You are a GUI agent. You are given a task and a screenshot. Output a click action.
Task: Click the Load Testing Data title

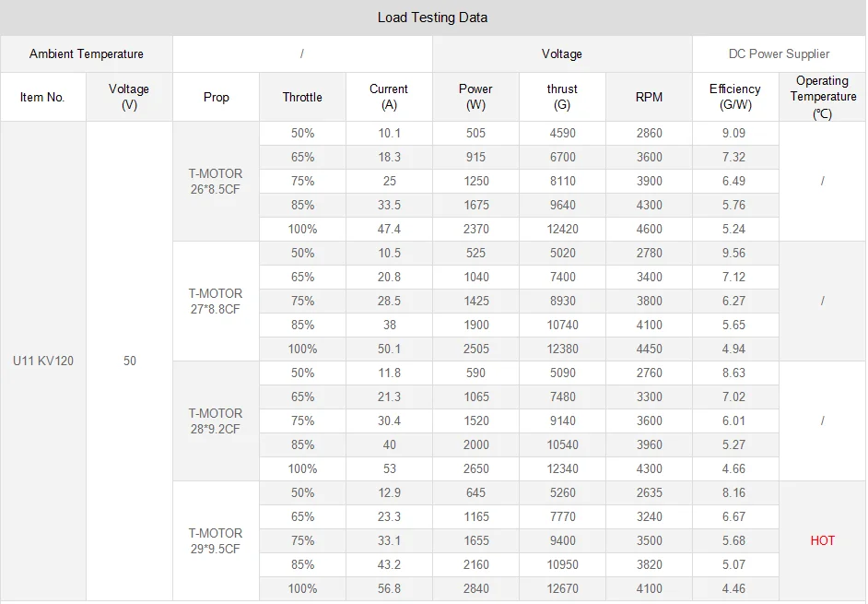[x=433, y=18]
